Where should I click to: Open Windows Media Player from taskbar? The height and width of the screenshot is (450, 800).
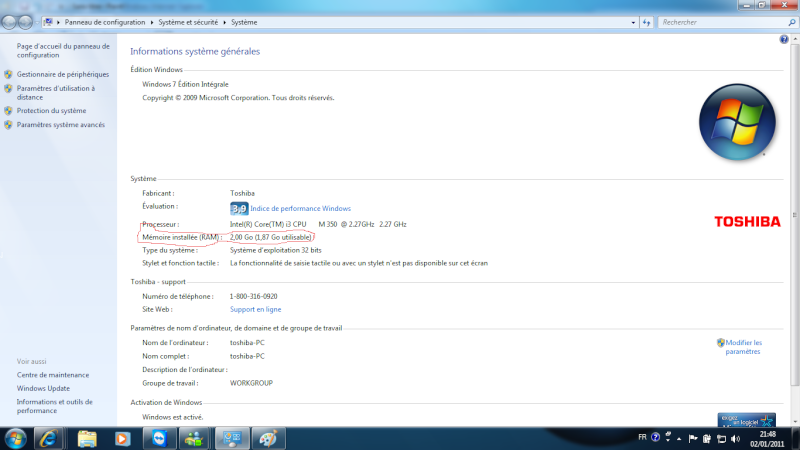122,439
